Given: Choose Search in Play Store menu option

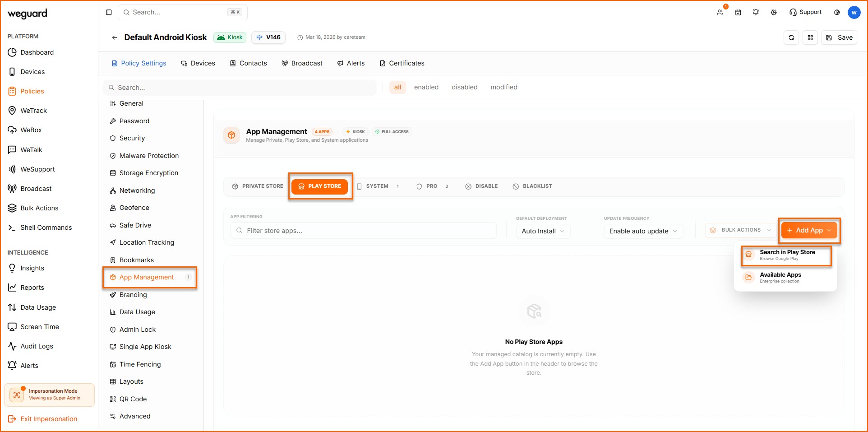Looking at the screenshot, I should click(x=786, y=255).
